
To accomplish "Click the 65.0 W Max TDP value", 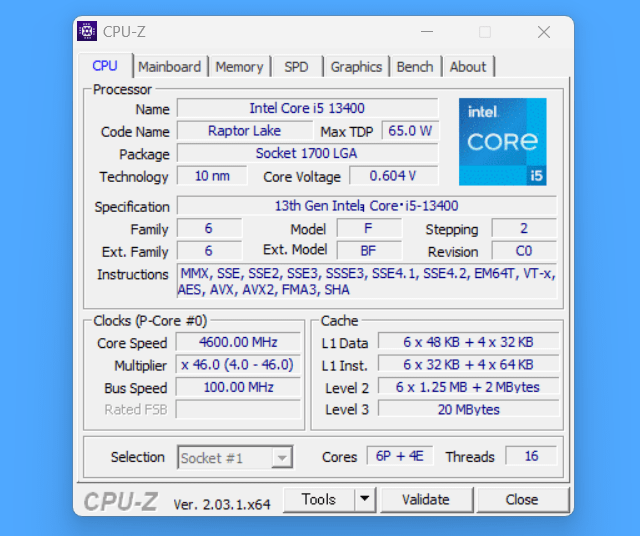I will click(x=410, y=131).
